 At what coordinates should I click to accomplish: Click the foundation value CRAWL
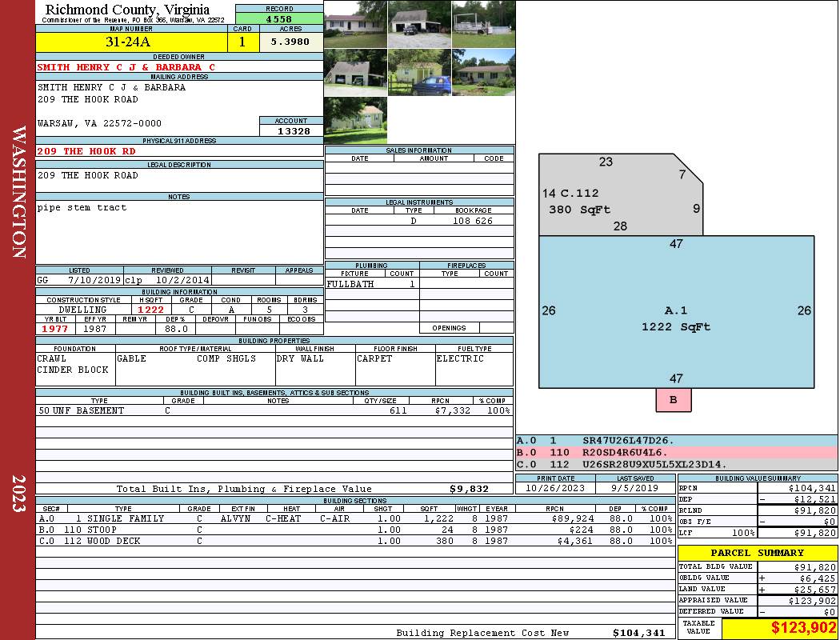pyautogui.click(x=51, y=358)
